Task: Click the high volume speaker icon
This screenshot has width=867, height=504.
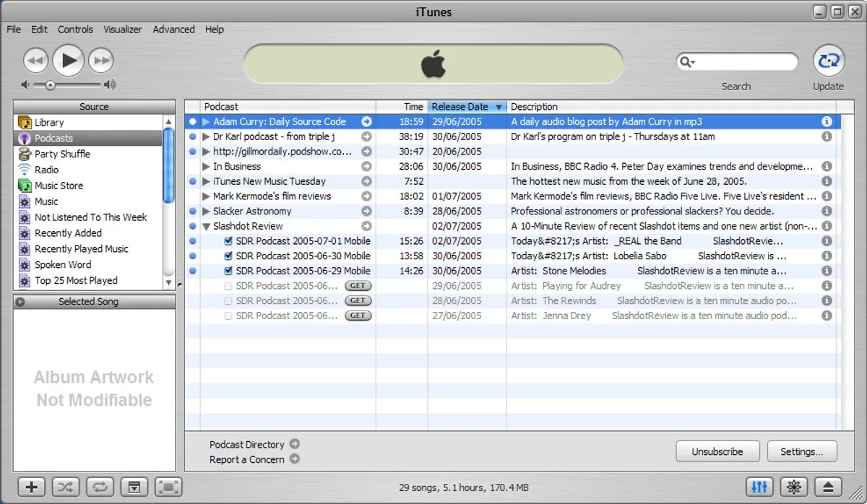Action: pos(109,85)
